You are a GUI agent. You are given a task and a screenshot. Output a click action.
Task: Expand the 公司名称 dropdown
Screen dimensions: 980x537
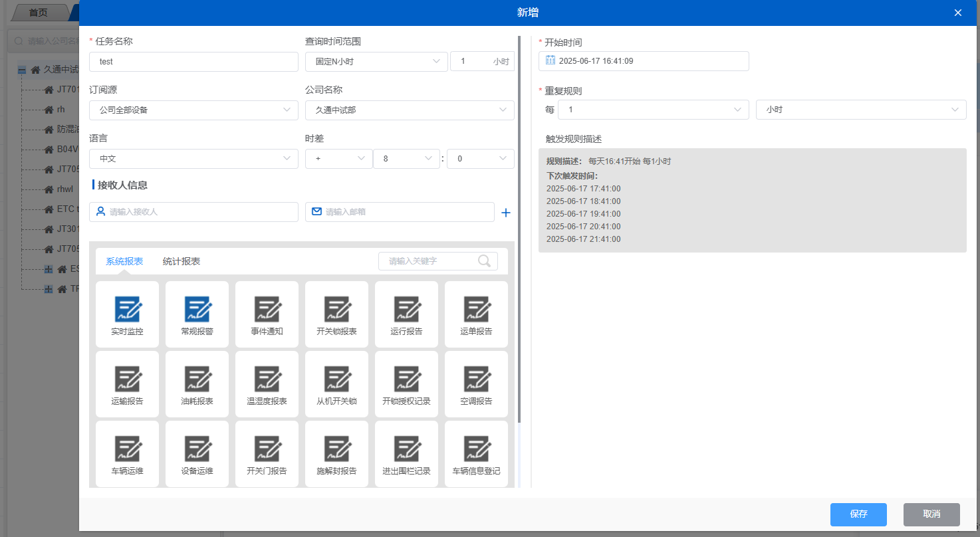pyautogui.click(x=409, y=110)
